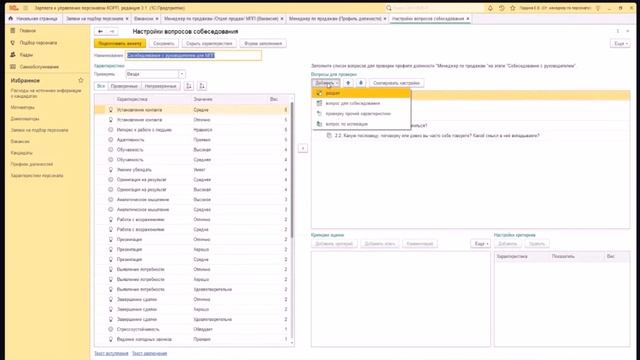Screen dimensions: 640x360
Task: Open the service settings icon in title bar
Action: [x=598, y=8]
